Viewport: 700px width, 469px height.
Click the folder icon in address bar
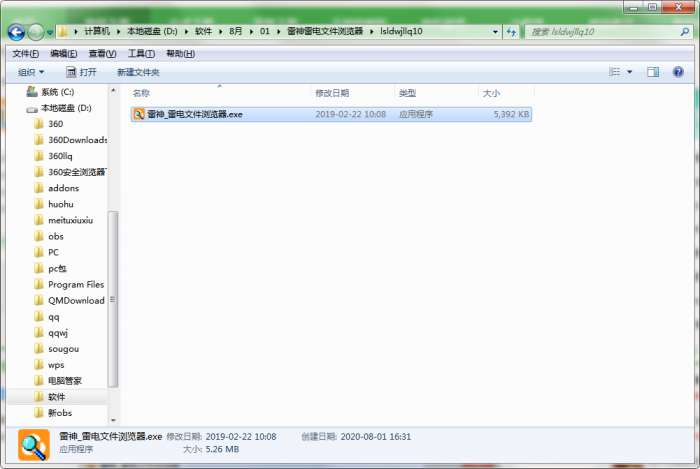pos(63,31)
